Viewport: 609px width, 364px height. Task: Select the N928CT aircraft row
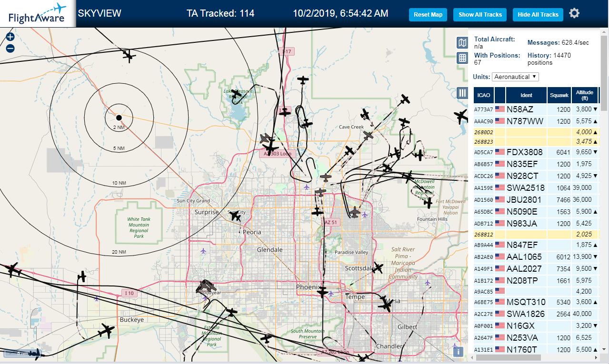[x=536, y=176]
